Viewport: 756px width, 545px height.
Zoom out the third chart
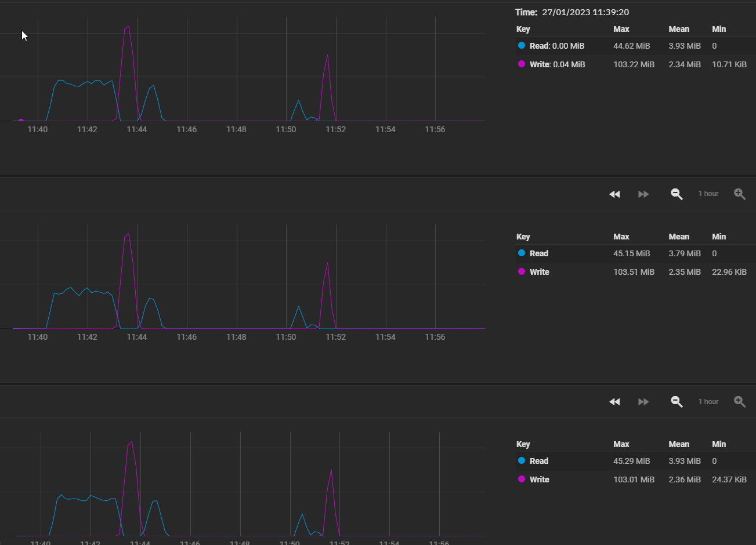677,402
